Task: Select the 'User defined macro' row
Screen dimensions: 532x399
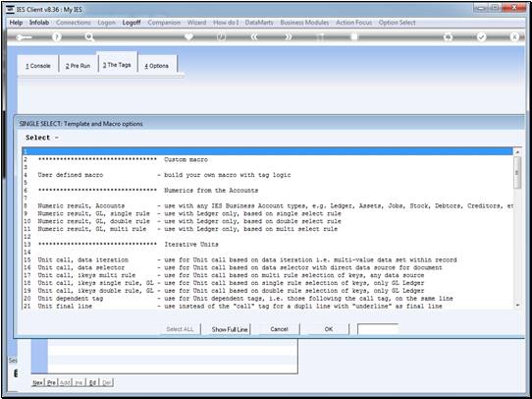Action: (268, 175)
